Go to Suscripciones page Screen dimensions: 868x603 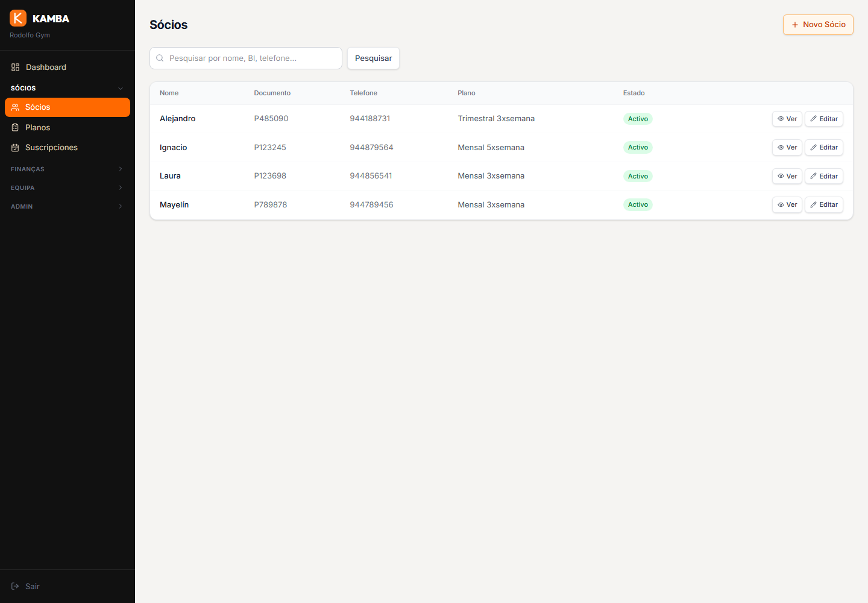tap(68, 148)
